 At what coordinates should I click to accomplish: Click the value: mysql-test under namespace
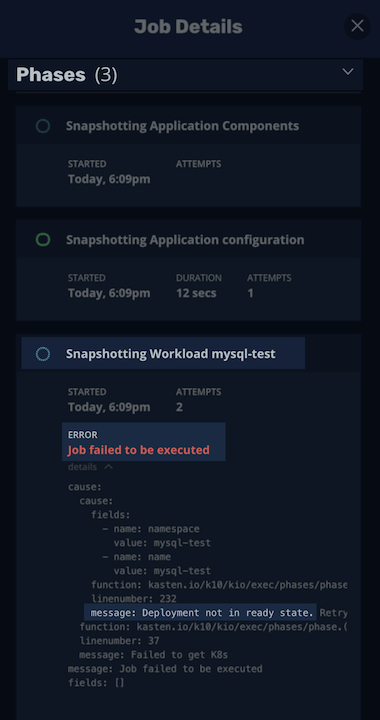coord(162,543)
